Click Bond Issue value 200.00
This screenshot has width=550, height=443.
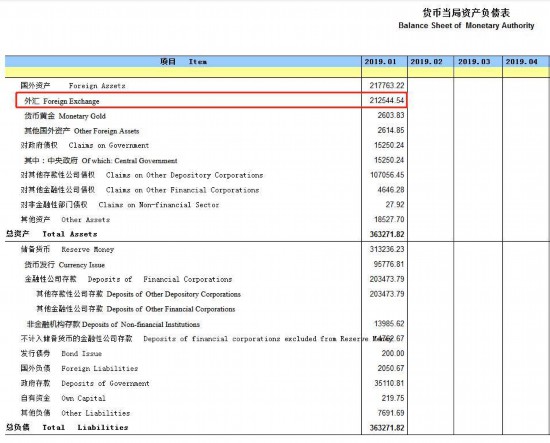tap(393, 353)
